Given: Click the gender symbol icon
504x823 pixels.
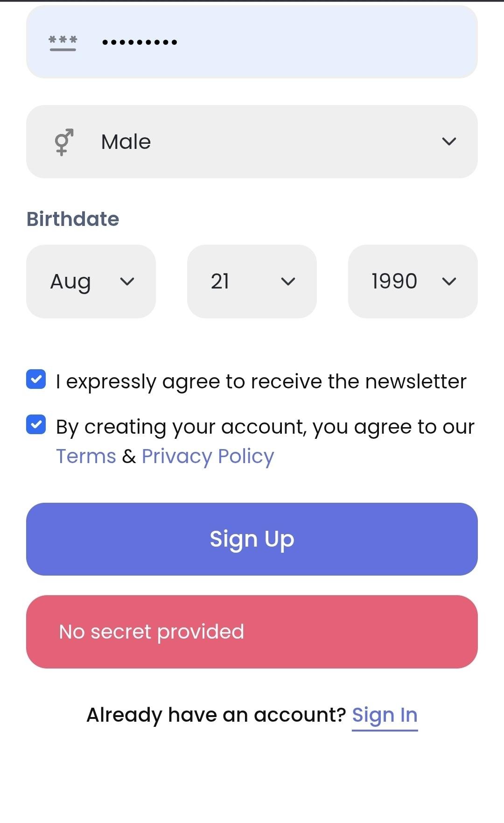Looking at the screenshot, I should 64,141.
